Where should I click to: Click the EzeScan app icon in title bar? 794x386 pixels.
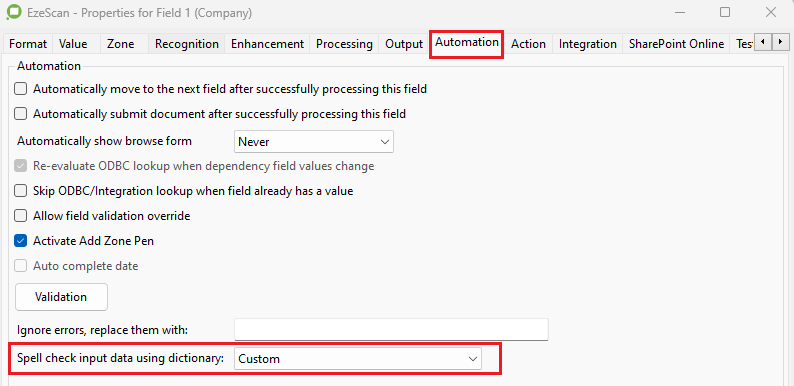(x=13, y=12)
